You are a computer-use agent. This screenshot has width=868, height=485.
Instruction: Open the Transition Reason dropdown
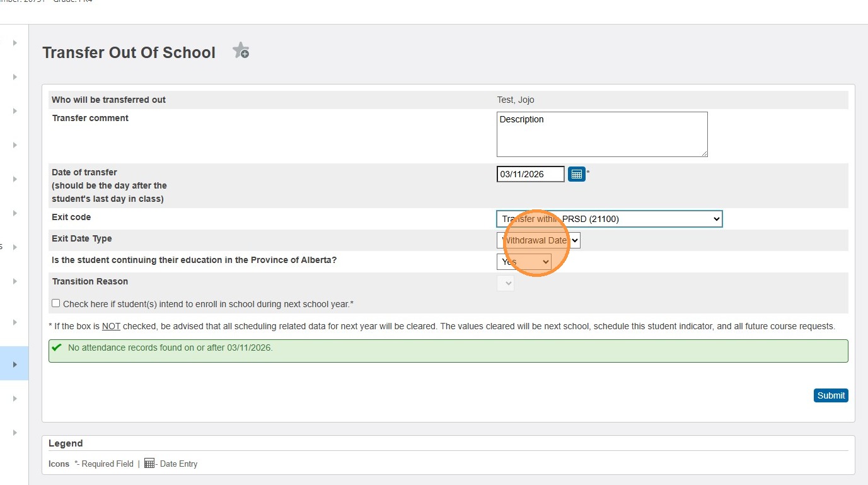(506, 283)
